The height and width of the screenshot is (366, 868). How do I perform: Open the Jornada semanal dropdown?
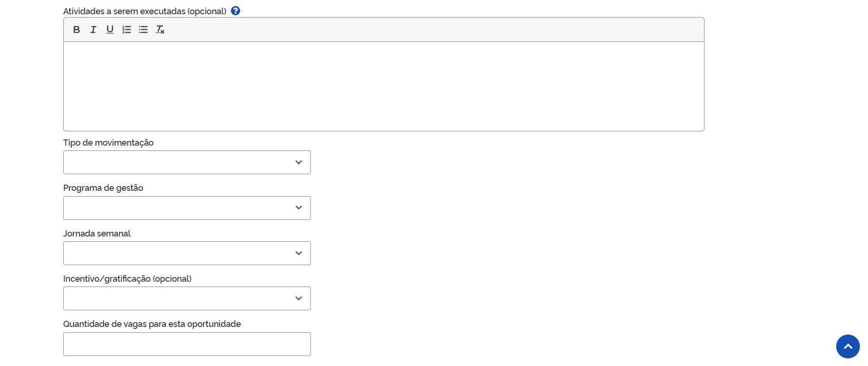point(187,253)
